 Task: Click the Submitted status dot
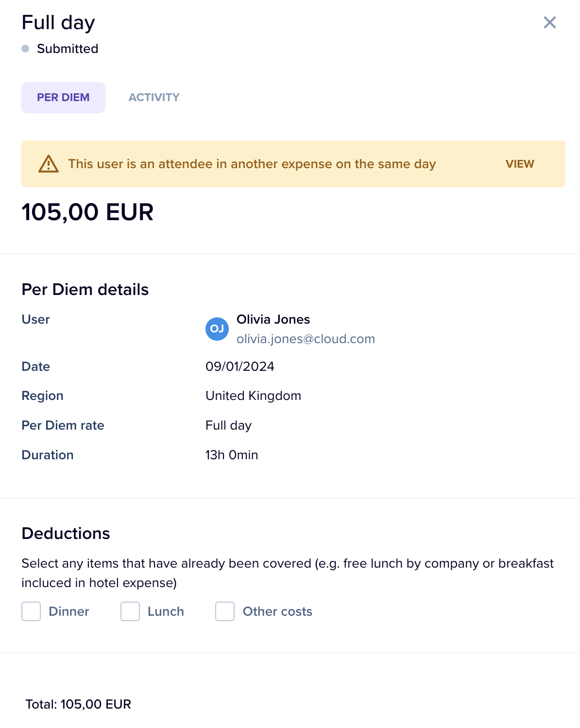point(26,49)
